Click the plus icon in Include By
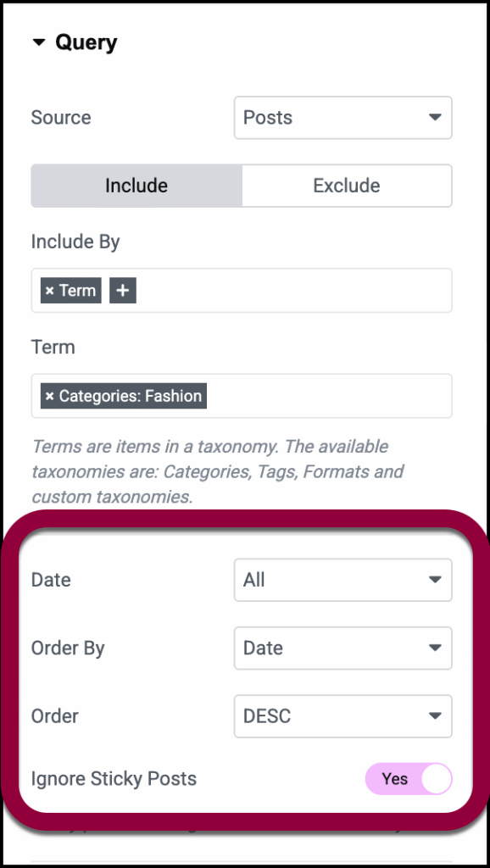 122,290
